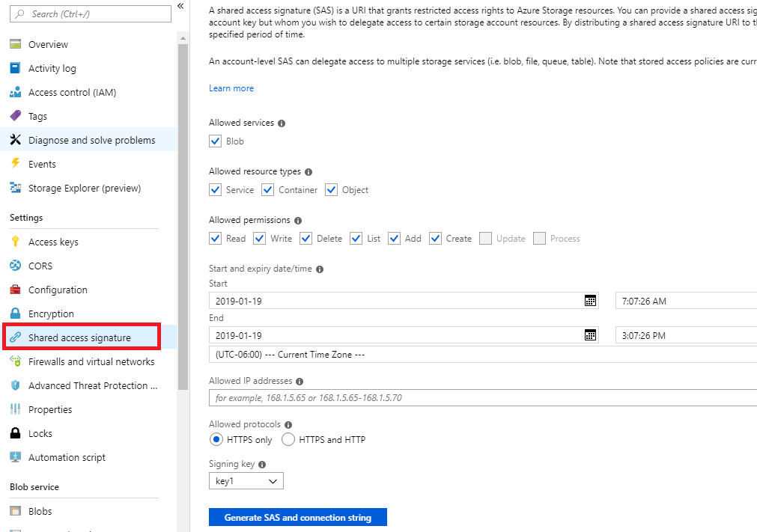Click the purple Tags icon
Screen dimensions: 757x532
(16, 116)
